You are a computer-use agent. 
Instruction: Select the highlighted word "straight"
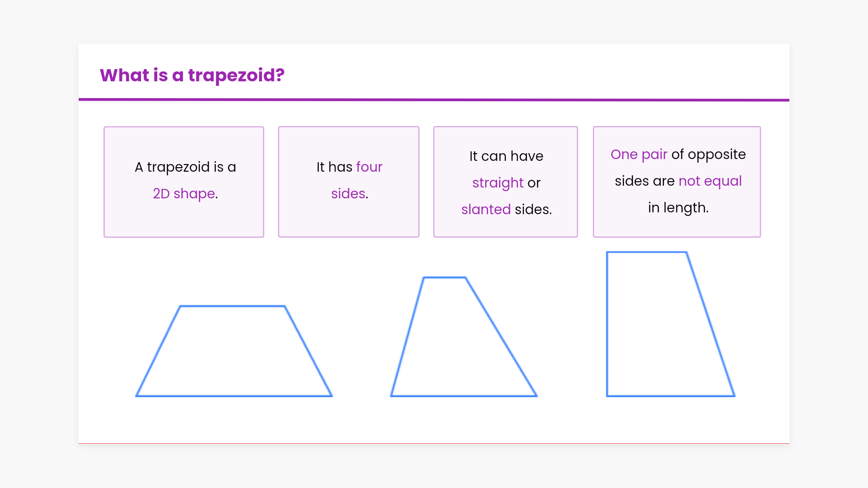pyautogui.click(x=498, y=183)
